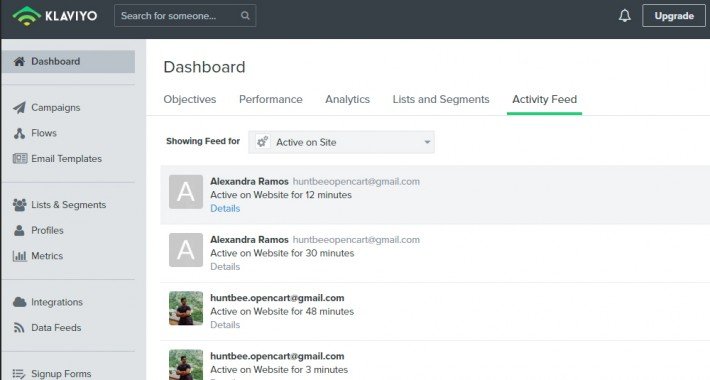710x380 pixels.
Task: Open Signup Forms in the sidebar
Action: click(x=61, y=374)
